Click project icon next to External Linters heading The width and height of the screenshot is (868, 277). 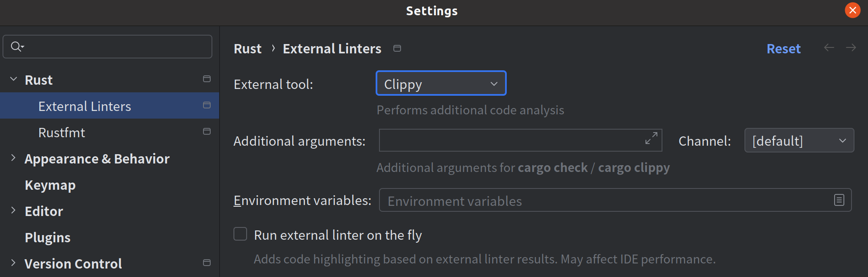click(x=397, y=48)
